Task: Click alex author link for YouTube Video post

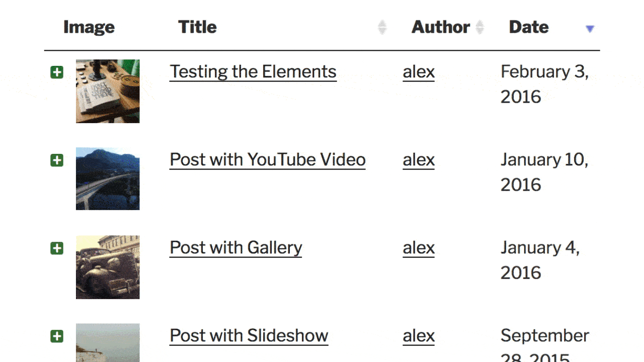Action: pos(419,160)
